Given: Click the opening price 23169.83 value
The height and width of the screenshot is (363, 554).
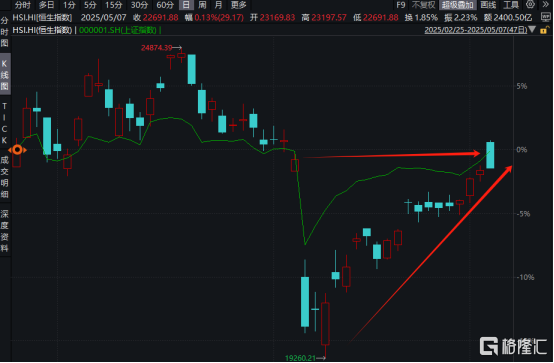Looking at the screenshot, I should 277,17.
